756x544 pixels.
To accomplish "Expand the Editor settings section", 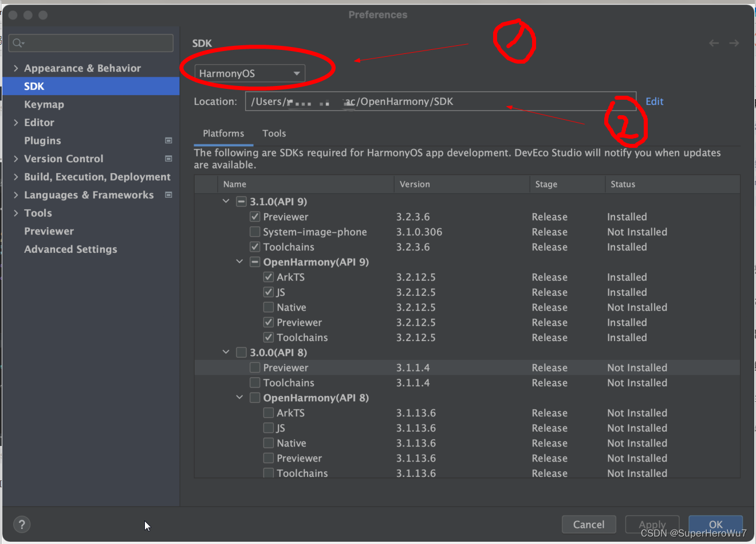I will click(x=16, y=123).
